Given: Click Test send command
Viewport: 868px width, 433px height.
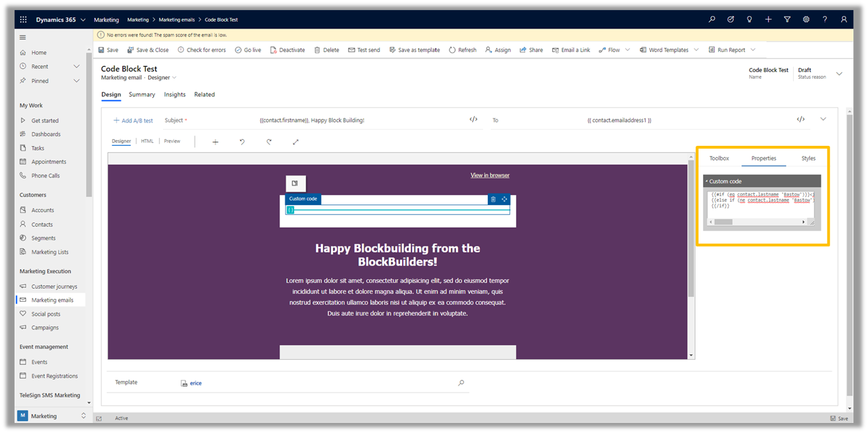Looking at the screenshot, I should tap(364, 50).
